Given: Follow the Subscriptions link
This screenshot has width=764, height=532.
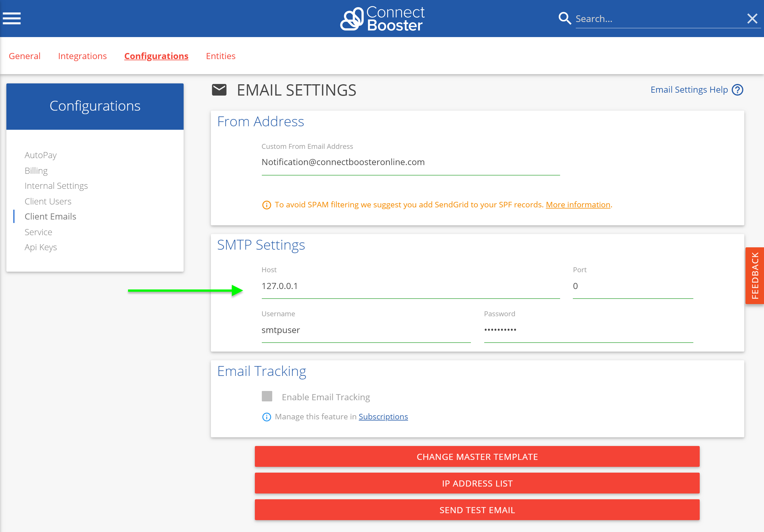Looking at the screenshot, I should 383,416.
